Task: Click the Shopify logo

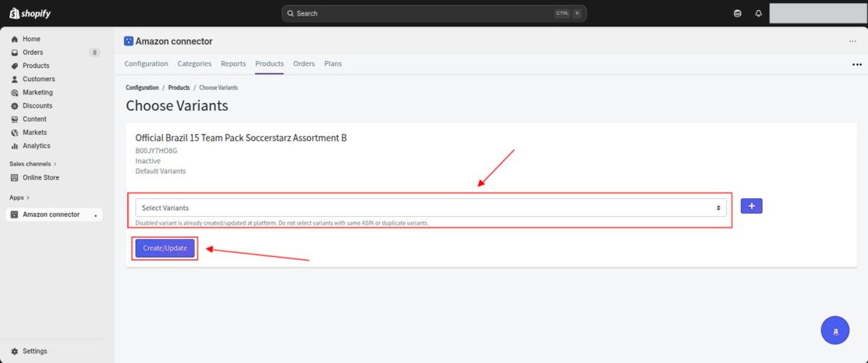Action: click(30, 13)
